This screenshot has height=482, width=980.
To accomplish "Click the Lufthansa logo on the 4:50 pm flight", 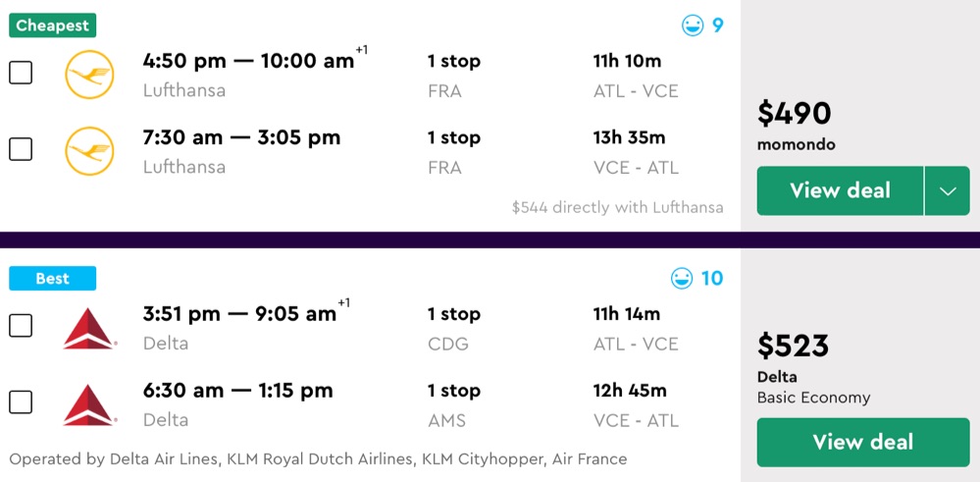I will [x=89, y=75].
